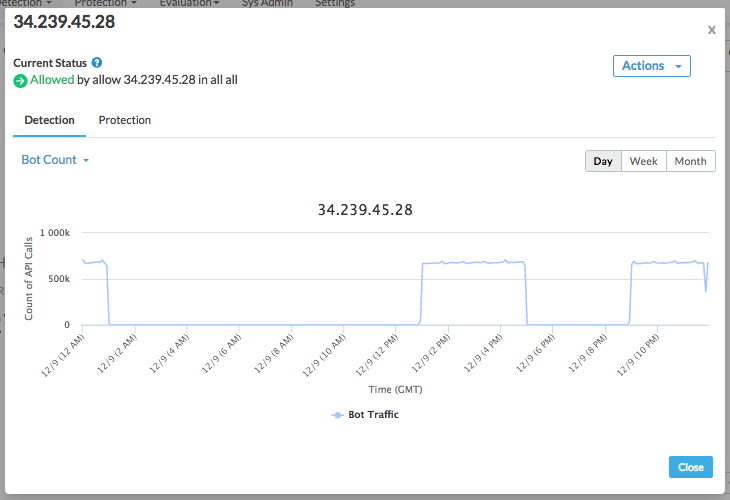Click the Count of API Calls axis title
The image size is (730, 500).
click(29, 279)
